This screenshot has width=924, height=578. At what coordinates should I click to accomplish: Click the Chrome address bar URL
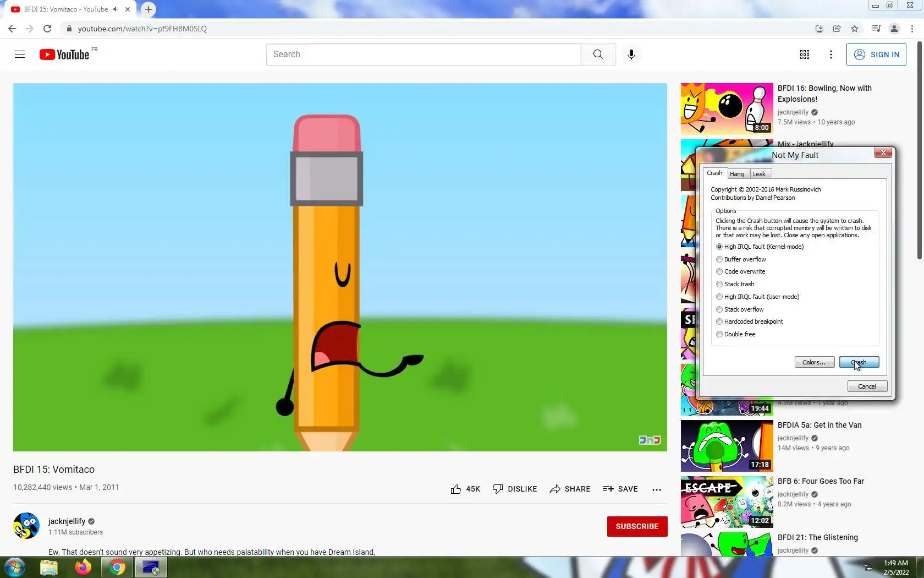(x=142, y=29)
